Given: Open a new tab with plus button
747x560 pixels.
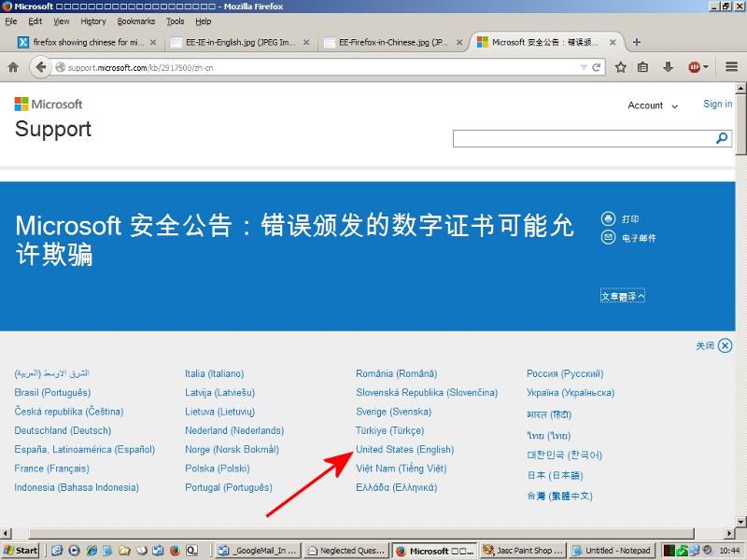Looking at the screenshot, I should [637, 42].
